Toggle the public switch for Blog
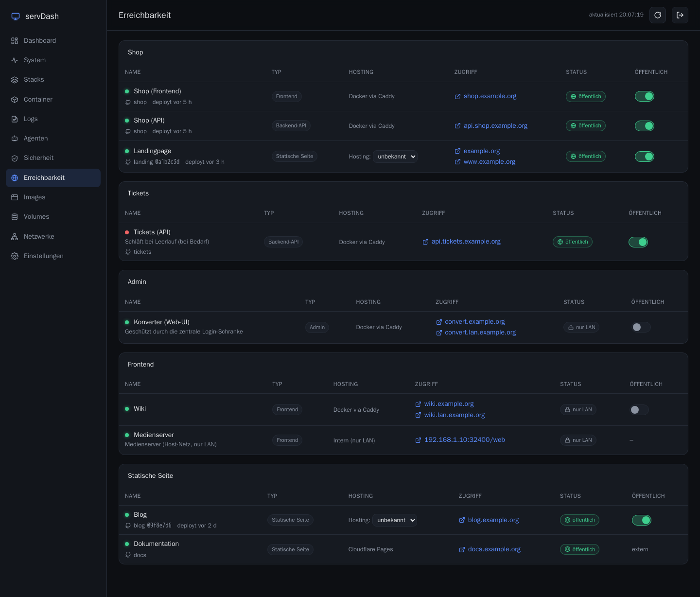Screen dimensions: 700x597 click(642, 520)
